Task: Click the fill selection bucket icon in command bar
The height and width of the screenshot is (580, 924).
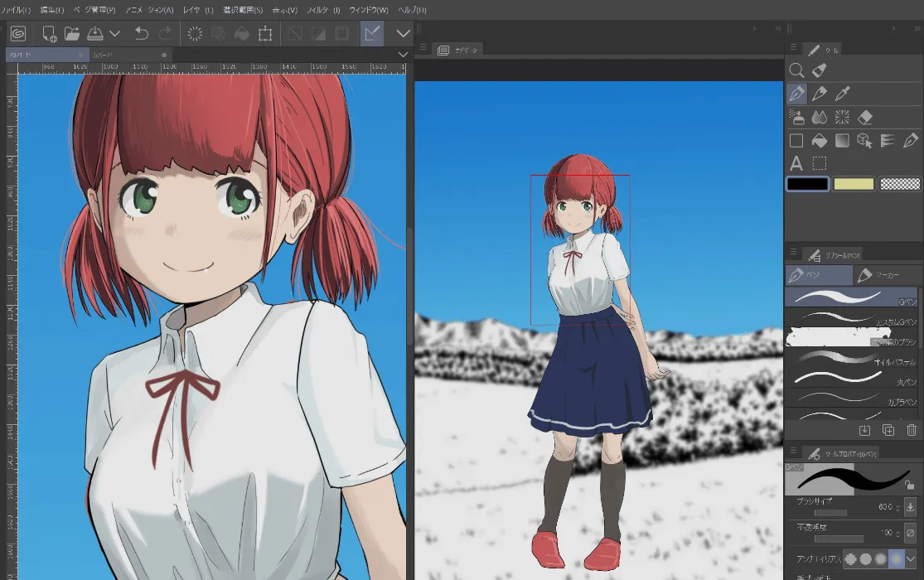Action: point(242,34)
